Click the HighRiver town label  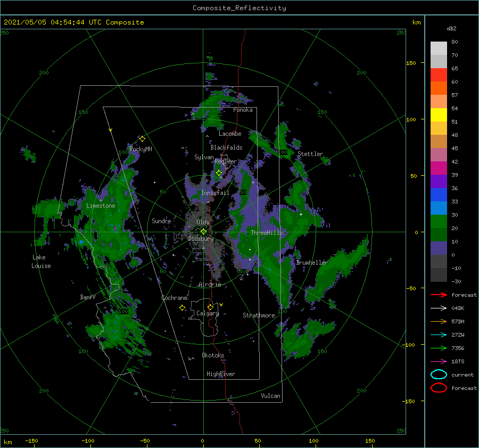click(x=221, y=374)
